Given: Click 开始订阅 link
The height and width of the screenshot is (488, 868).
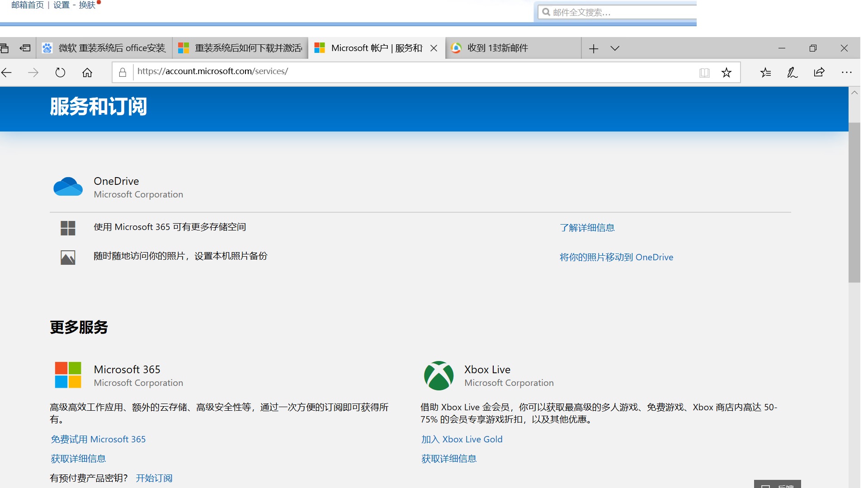Looking at the screenshot, I should pos(154,478).
